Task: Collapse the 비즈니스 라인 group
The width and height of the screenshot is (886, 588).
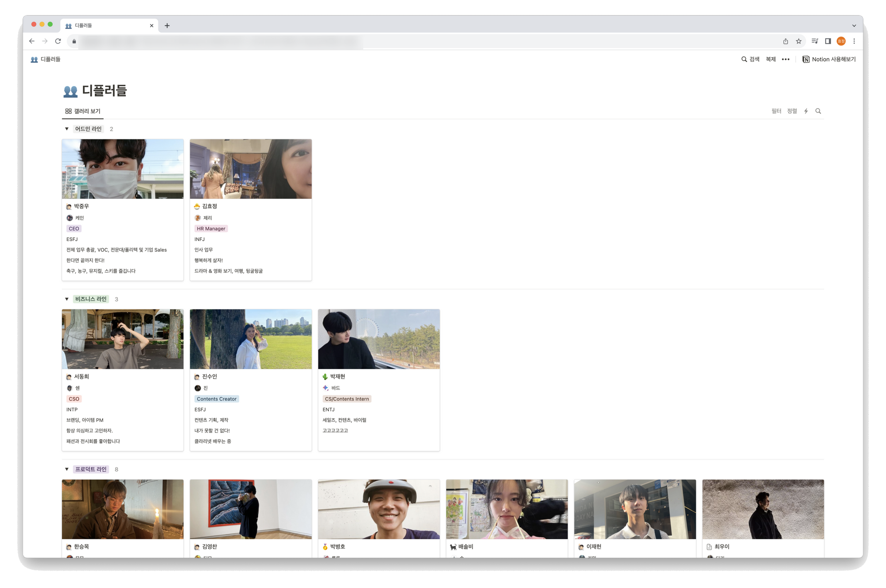Action: point(67,299)
